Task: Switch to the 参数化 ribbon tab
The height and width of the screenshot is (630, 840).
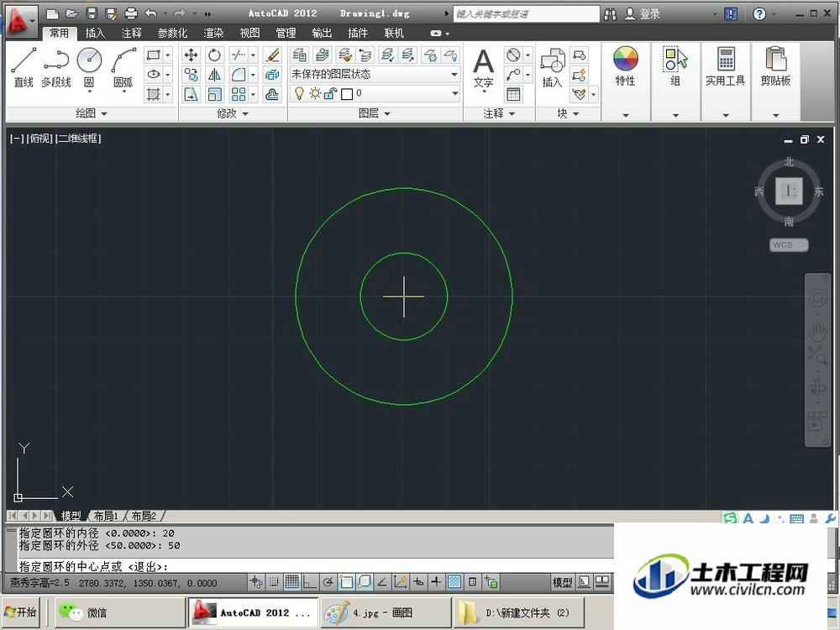Action: (x=172, y=34)
